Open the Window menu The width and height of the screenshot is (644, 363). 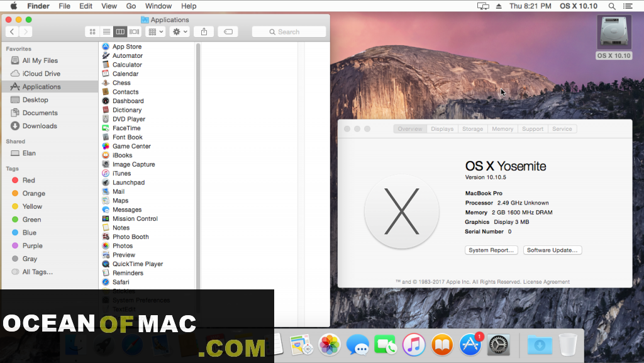(x=158, y=6)
